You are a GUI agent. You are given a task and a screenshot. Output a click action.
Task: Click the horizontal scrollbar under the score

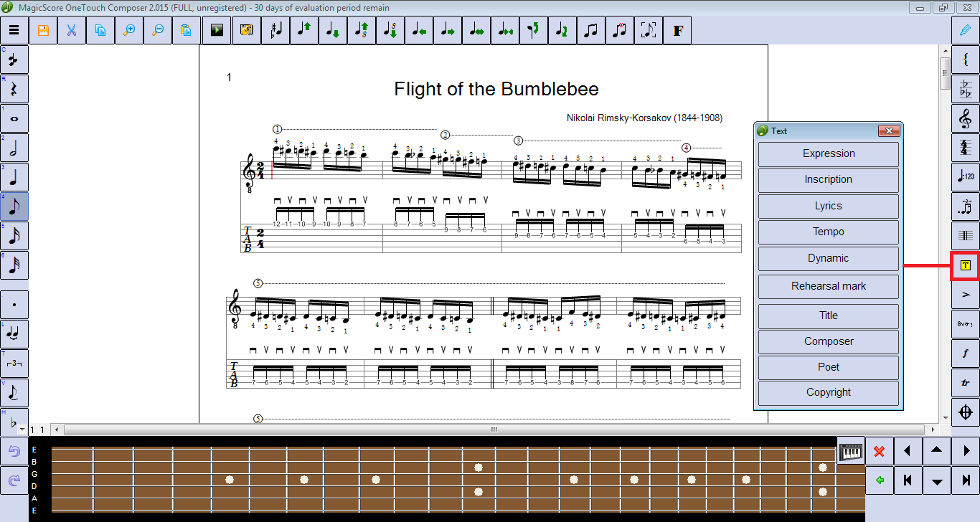494,430
